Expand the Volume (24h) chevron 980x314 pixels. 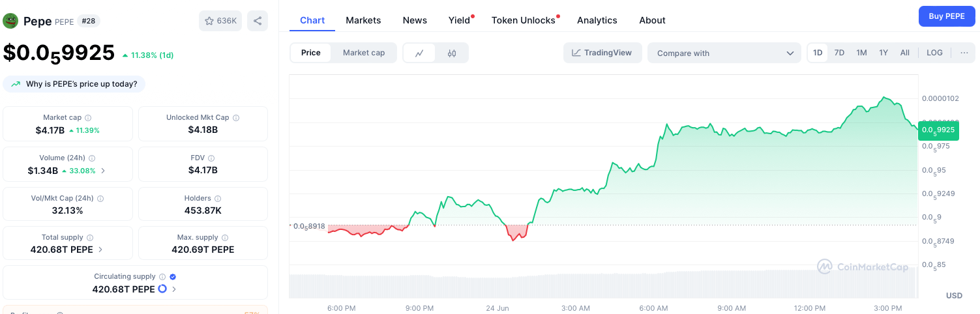(103, 171)
